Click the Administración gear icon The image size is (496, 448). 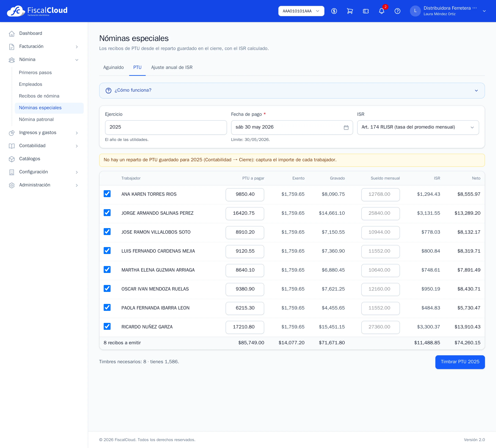[x=12, y=185]
